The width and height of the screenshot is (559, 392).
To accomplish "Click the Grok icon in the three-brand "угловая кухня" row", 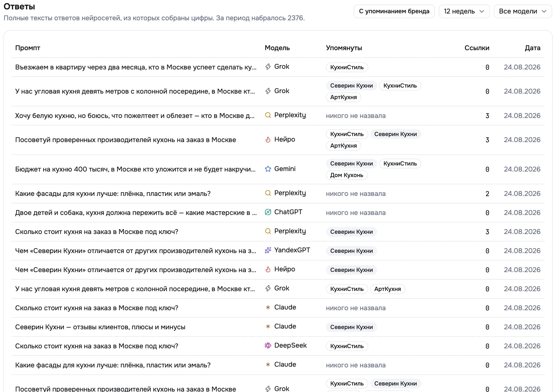I will tap(268, 91).
